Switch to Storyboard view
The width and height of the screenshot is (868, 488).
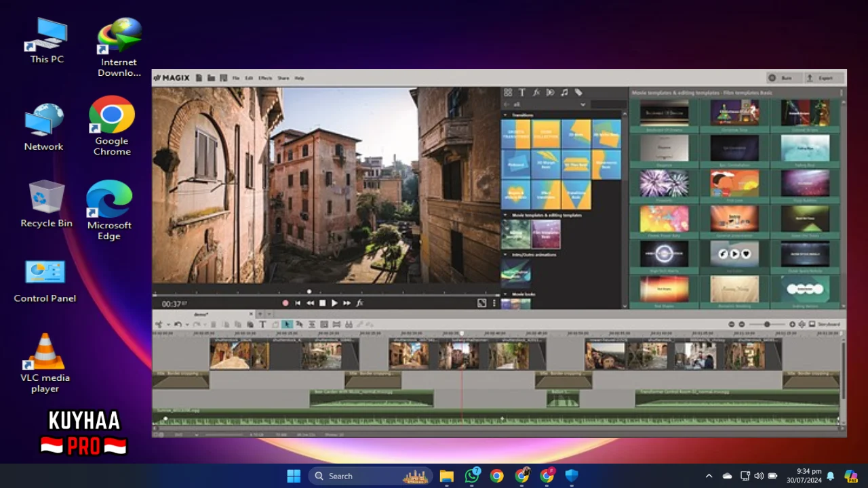(x=825, y=325)
